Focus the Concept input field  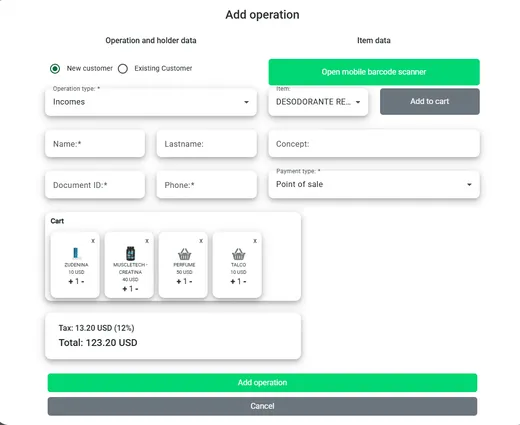374,144
